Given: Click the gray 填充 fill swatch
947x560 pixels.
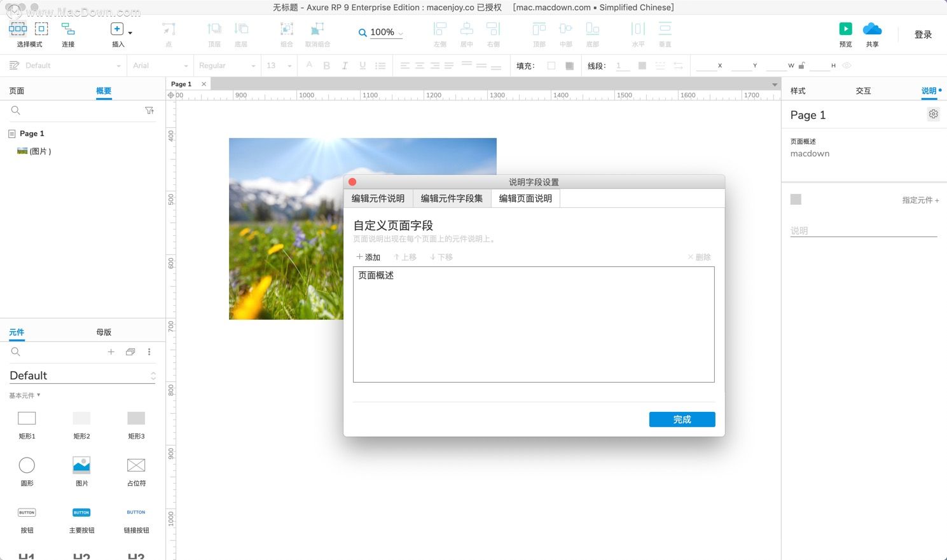Looking at the screenshot, I should 569,65.
